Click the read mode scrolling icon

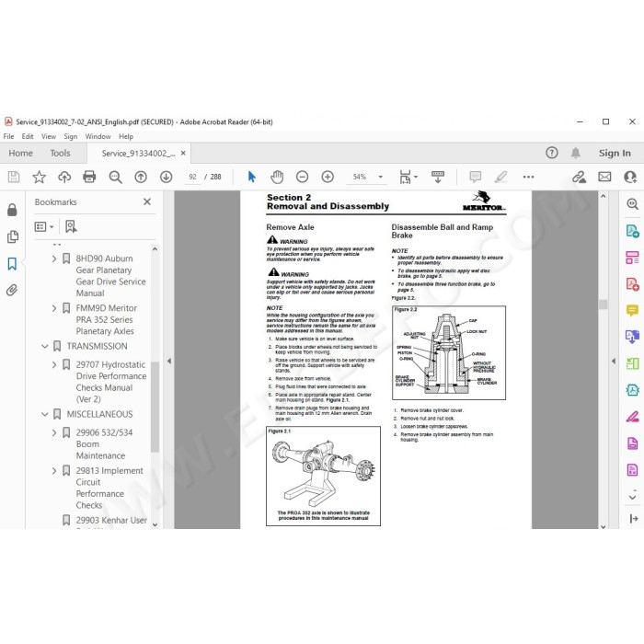pos(438,177)
